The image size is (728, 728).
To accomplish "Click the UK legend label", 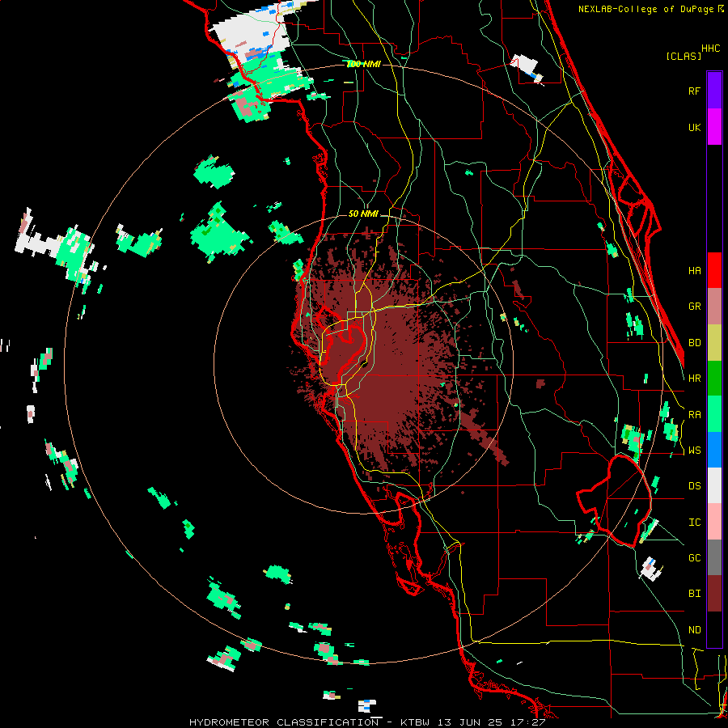I will coord(694,127).
